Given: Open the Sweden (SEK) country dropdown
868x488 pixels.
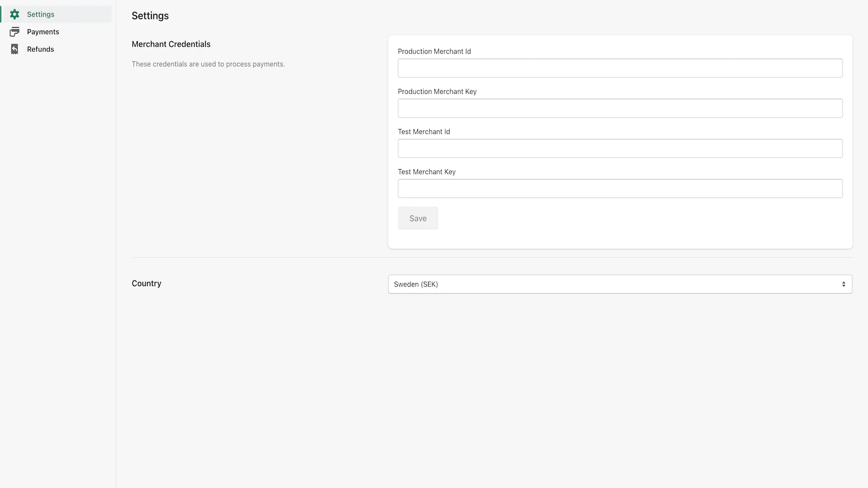Looking at the screenshot, I should (x=613, y=284).
